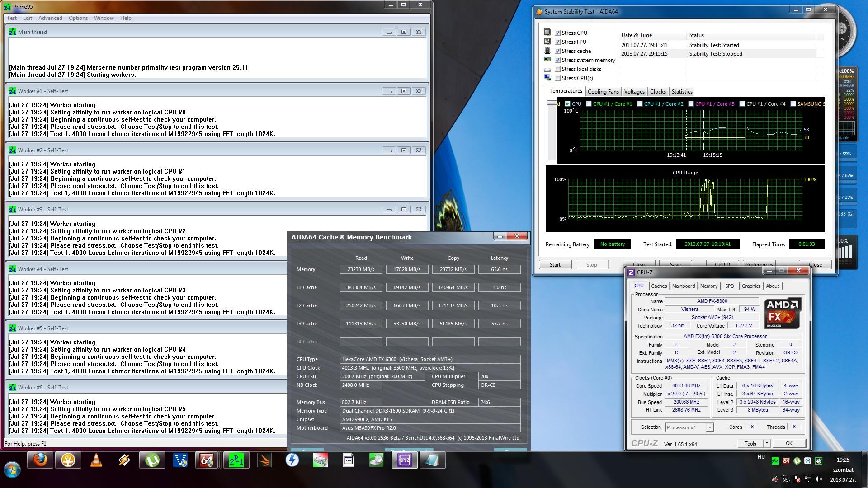This screenshot has width=868, height=488.
Task: Click OK in the CPU-Z window
Action: [x=788, y=443]
